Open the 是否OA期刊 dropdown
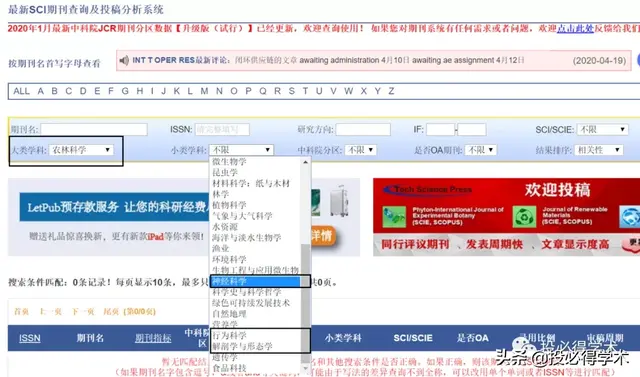Image resolution: width=640 pixels, height=377 pixels. (480, 150)
